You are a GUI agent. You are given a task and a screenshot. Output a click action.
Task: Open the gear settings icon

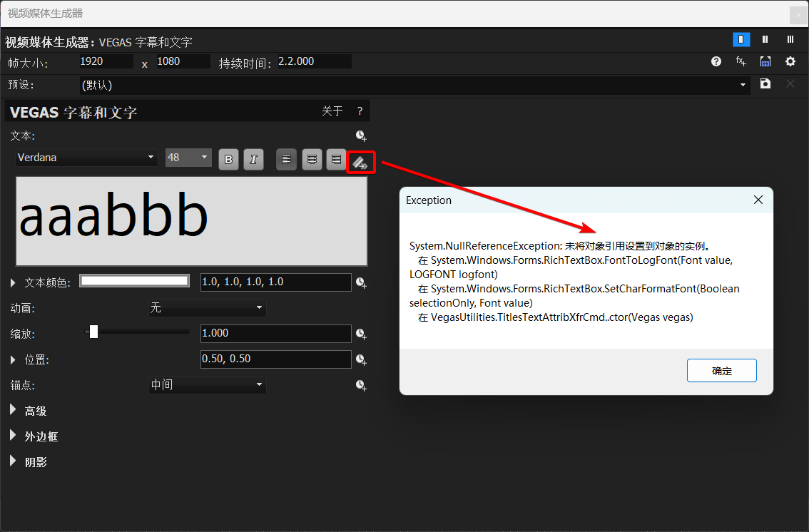coord(790,61)
